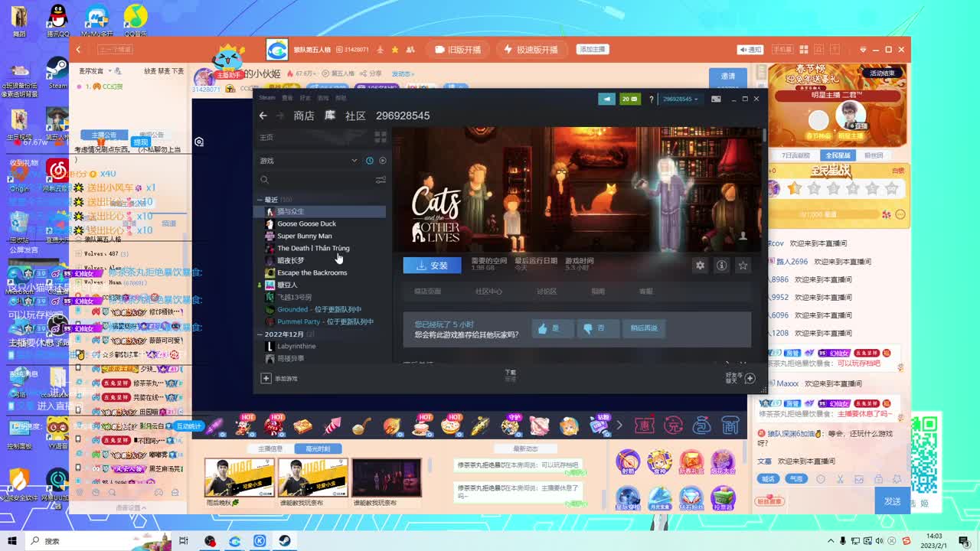Toggle sort by recent clock icon
The width and height of the screenshot is (980, 551).
point(369,161)
